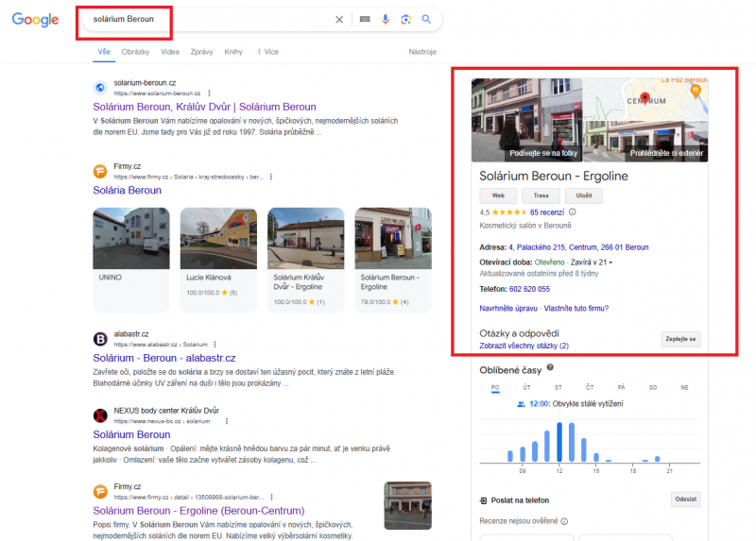Open more options for the Firmy.cz detail result
The image size is (756, 541).
pyautogui.click(x=272, y=498)
